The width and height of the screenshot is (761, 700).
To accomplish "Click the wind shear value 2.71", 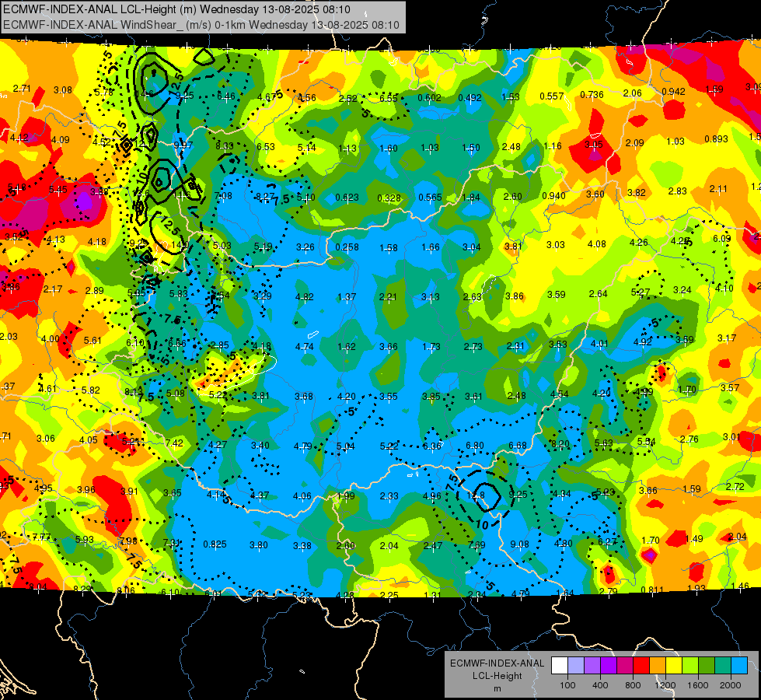I will click(x=22, y=89).
